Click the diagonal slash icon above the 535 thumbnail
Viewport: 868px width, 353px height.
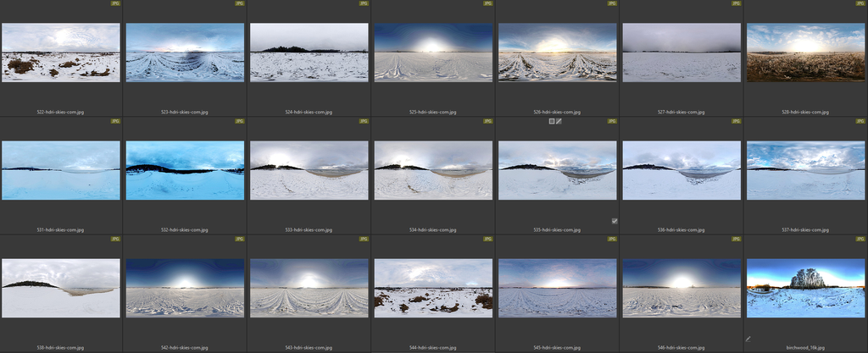559,121
